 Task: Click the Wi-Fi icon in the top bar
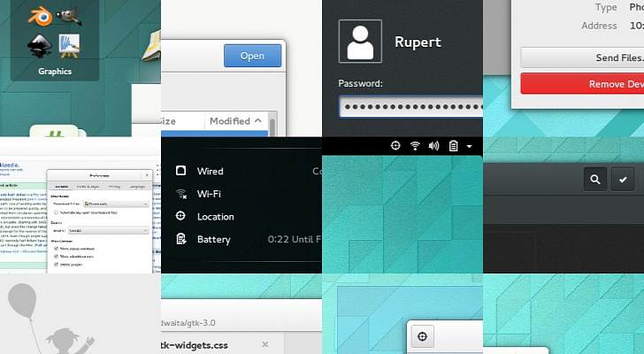(x=414, y=146)
